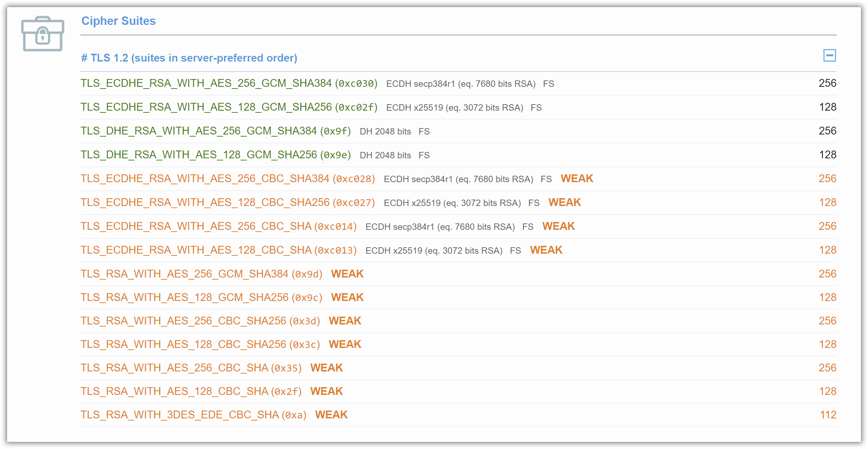
Task: Select TLS_ECDHE_RSA_WITH_AES_128_CBC_SHA (0xc013) entry
Action: [218, 250]
